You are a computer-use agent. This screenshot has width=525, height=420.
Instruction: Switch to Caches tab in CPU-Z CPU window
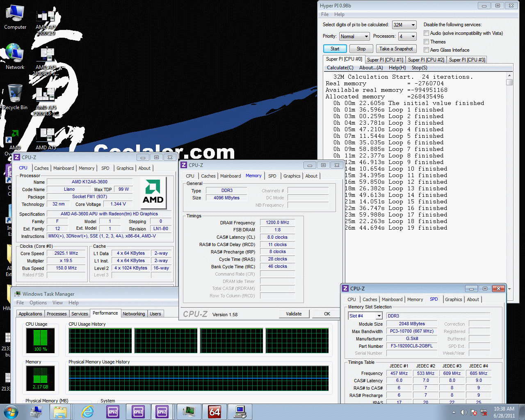click(41, 168)
